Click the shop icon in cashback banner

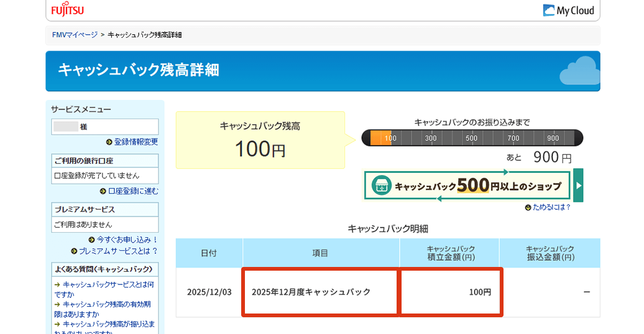coord(381,186)
